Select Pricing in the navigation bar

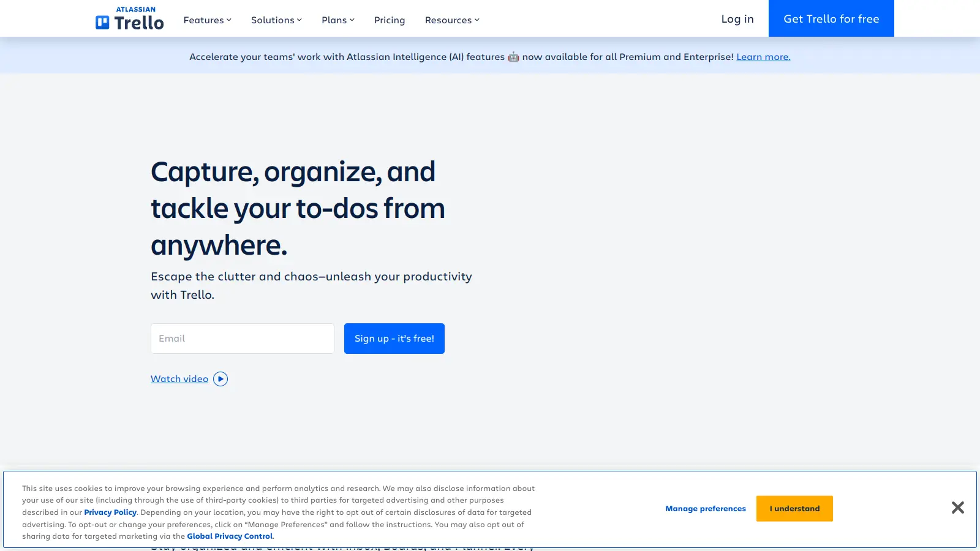(x=390, y=20)
